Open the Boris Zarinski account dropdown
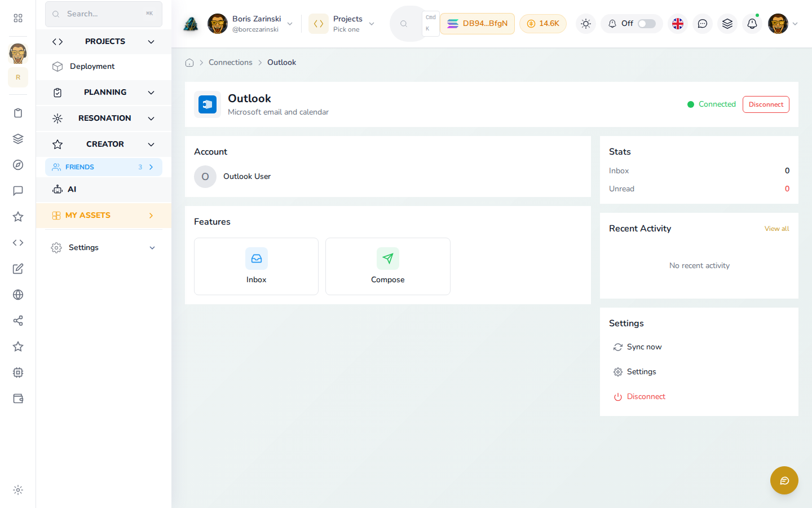This screenshot has height=508, width=812. click(x=250, y=24)
